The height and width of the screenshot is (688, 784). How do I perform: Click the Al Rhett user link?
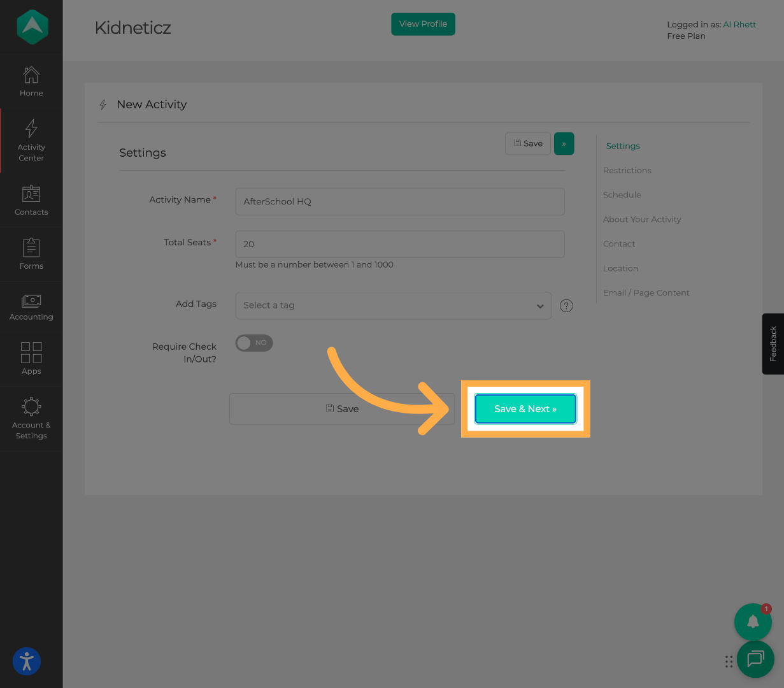click(739, 25)
